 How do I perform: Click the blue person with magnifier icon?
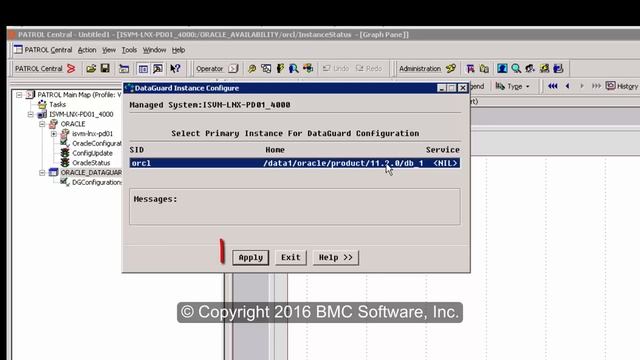pos(293,69)
